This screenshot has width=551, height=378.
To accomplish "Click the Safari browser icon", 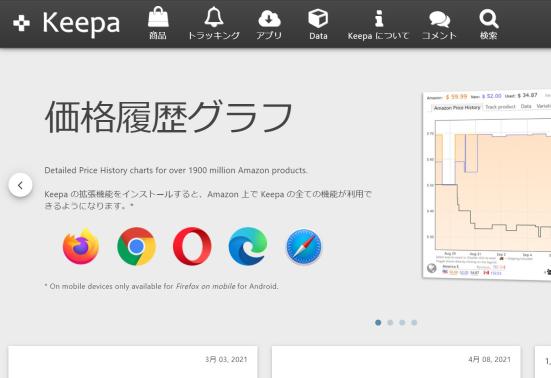I will (304, 246).
